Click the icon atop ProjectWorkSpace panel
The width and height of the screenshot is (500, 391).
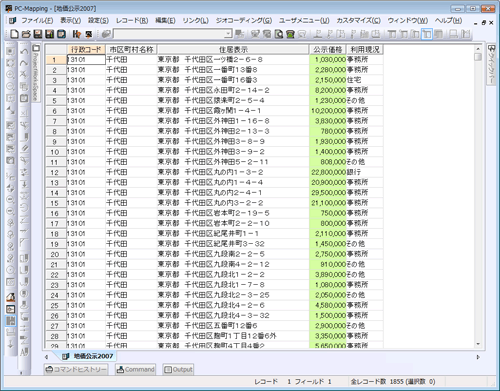[x=36, y=48]
